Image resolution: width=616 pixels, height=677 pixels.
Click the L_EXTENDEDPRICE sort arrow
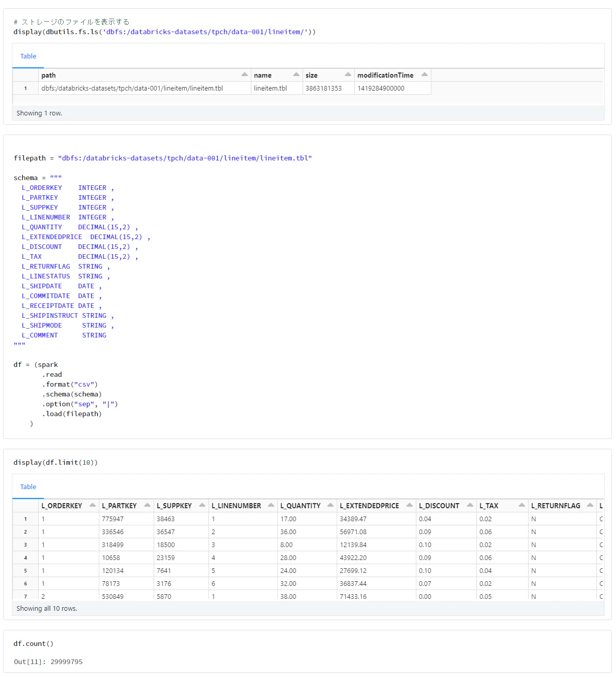(410, 505)
